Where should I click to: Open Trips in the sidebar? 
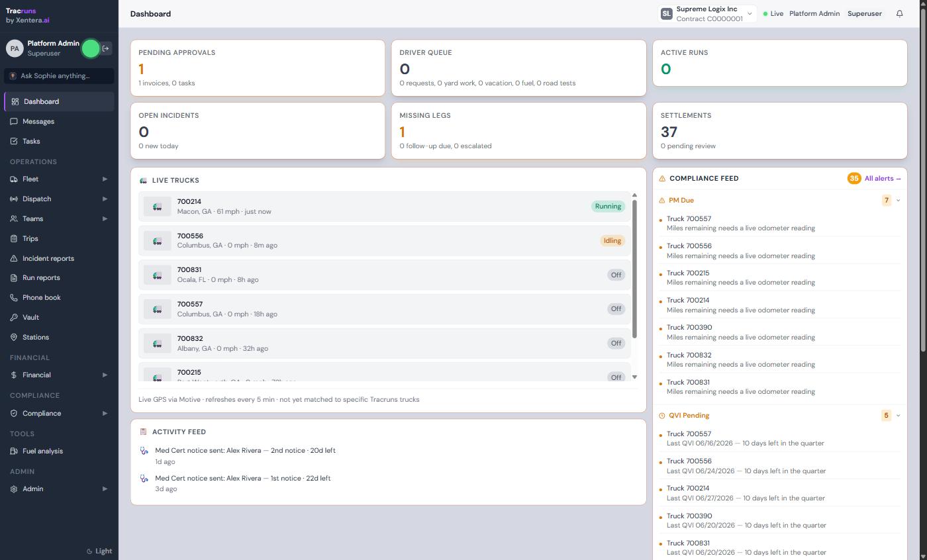click(59, 239)
